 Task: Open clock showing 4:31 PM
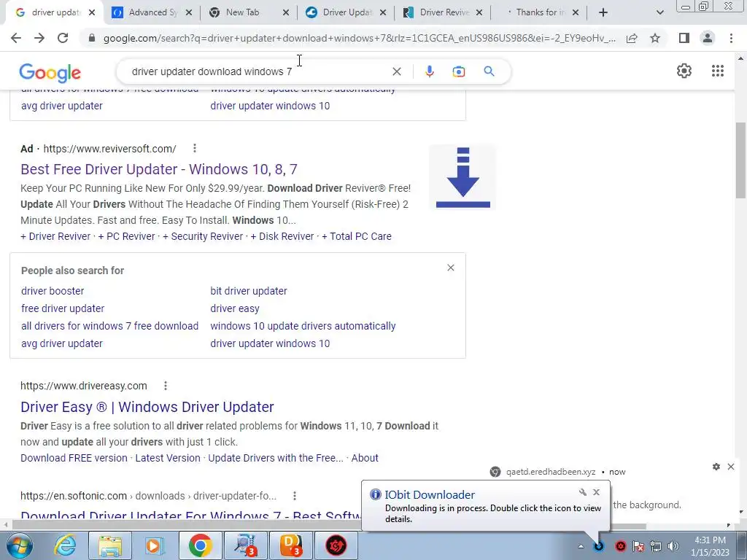pyautogui.click(x=710, y=546)
